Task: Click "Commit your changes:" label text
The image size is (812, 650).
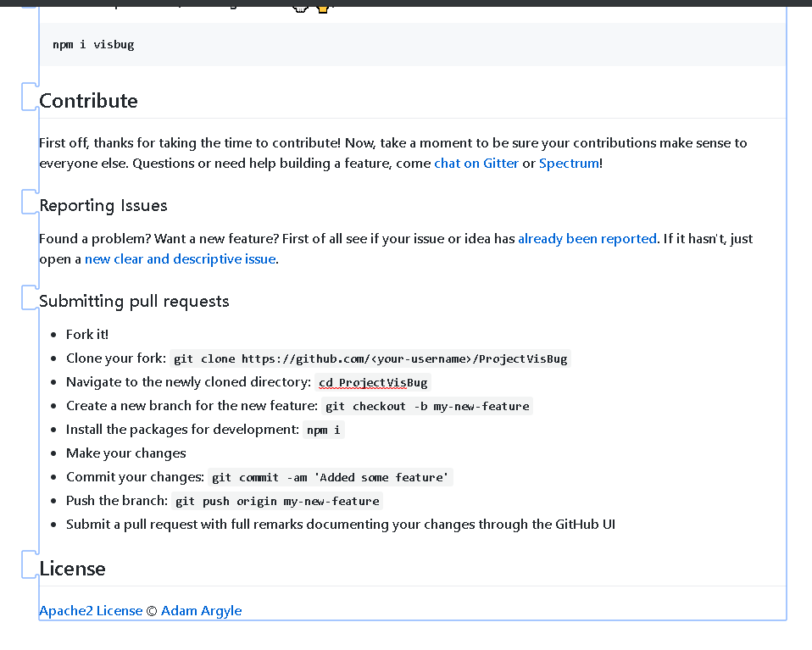Action: click(135, 477)
